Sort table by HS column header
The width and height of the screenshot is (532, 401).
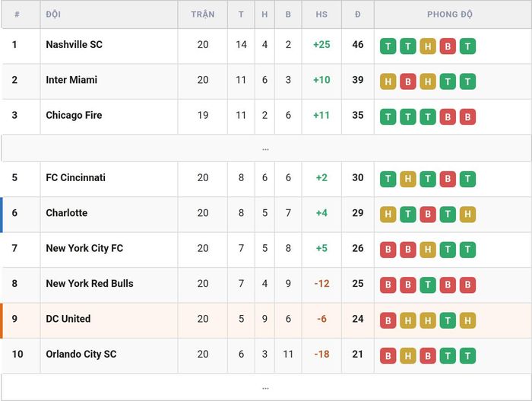[x=321, y=14]
